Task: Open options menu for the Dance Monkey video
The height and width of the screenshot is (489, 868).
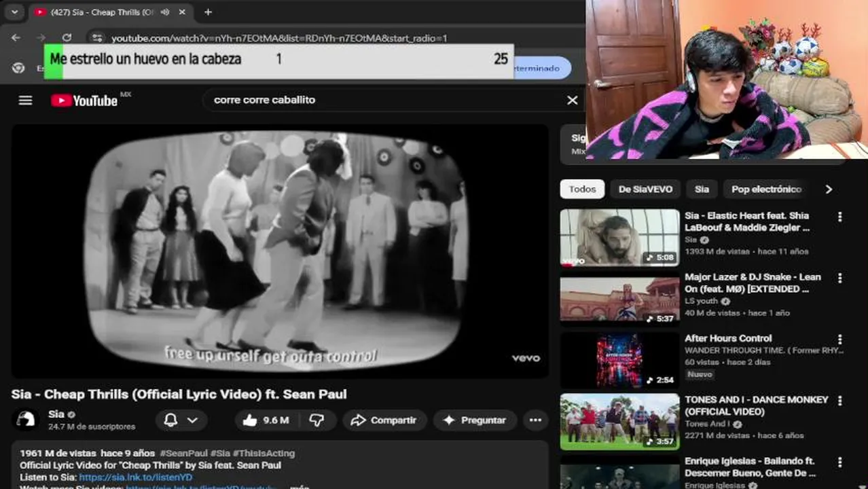Action: tap(840, 400)
